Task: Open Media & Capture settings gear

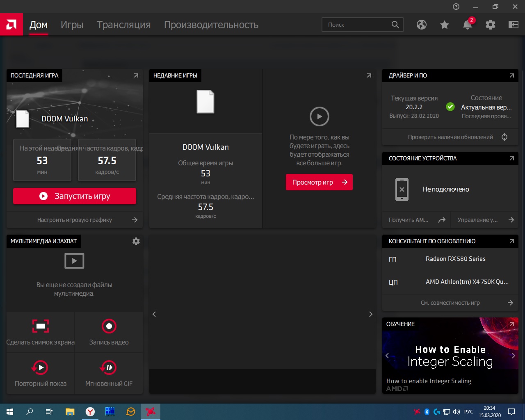Action: tap(136, 241)
